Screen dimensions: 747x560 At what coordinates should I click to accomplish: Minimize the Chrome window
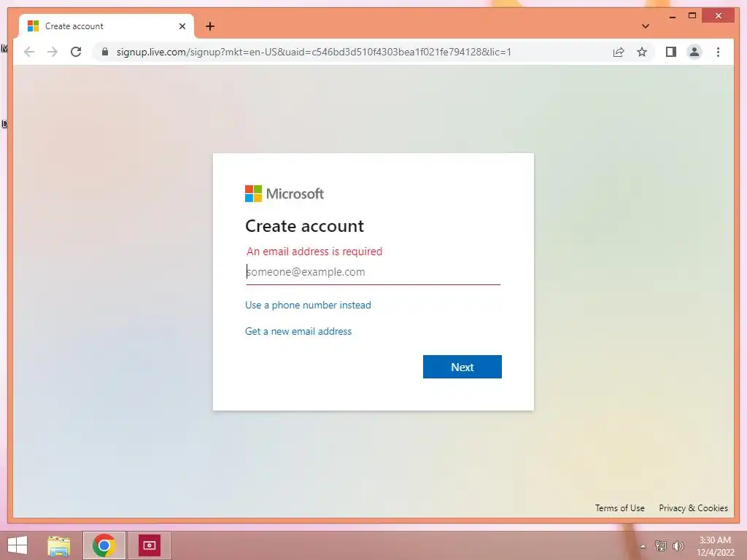672,16
